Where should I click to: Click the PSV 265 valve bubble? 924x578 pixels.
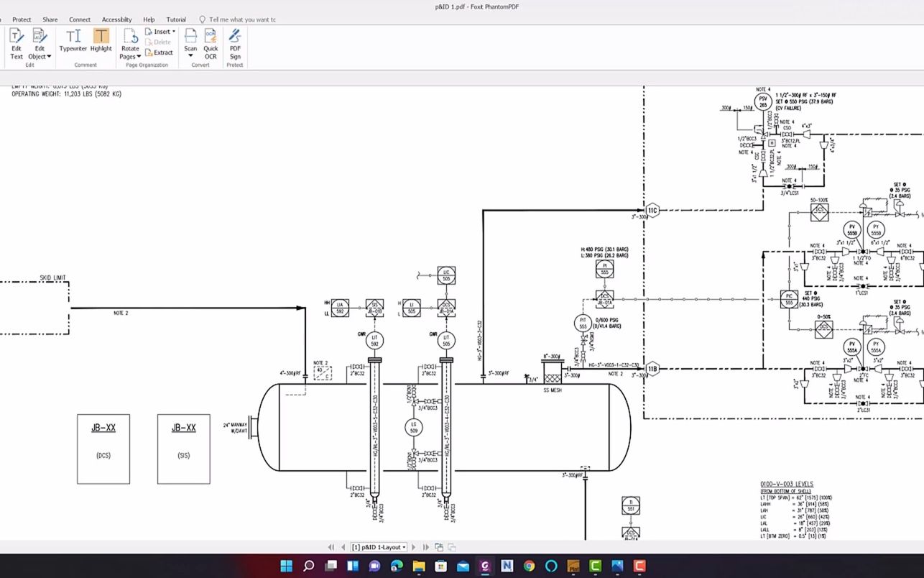pyautogui.click(x=763, y=101)
